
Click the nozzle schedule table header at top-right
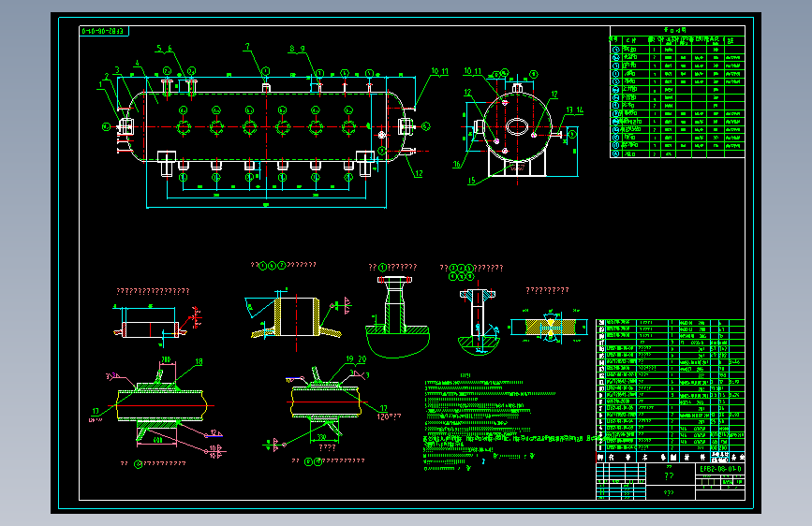(x=677, y=31)
